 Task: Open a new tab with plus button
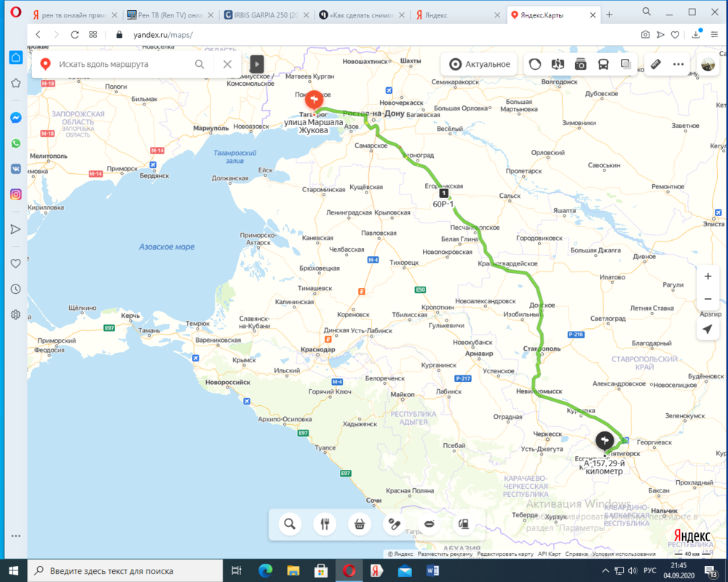click(609, 15)
